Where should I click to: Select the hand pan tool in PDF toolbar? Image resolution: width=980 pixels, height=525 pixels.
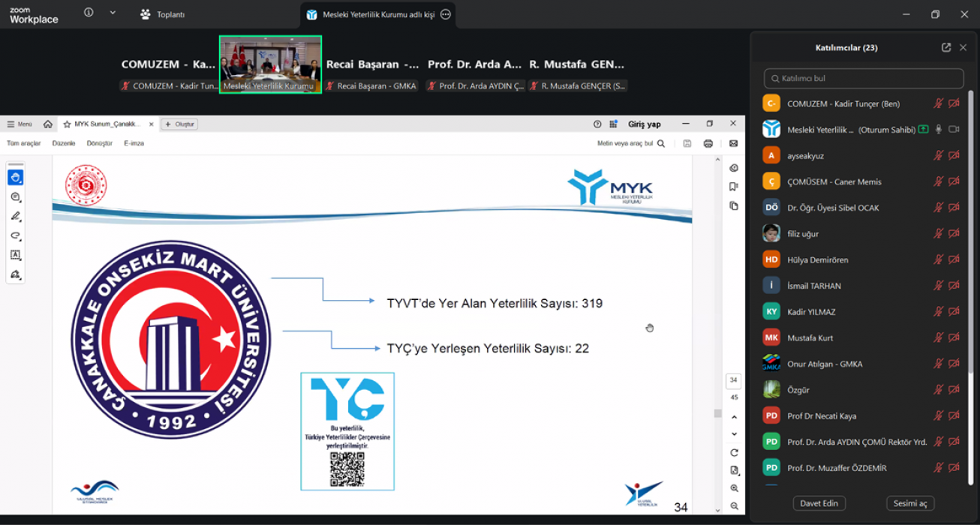15,178
